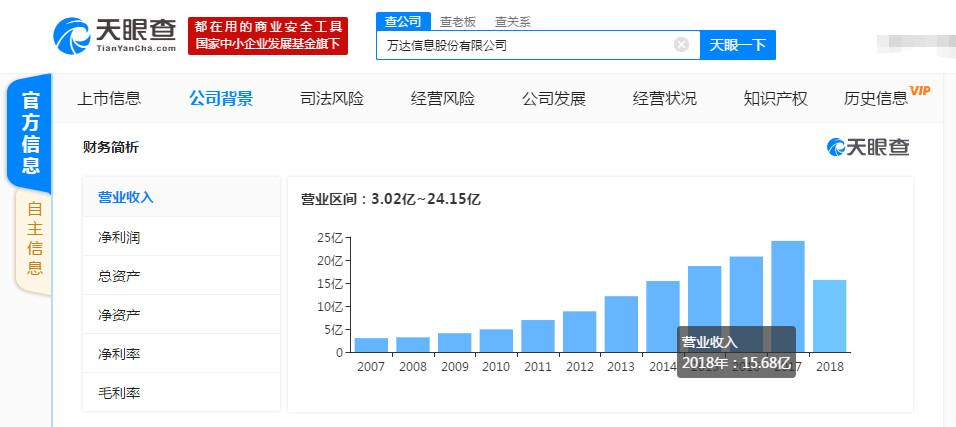Select 总资产 in the financial metrics list
Viewport: 956px width, 427px height.
pos(119,276)
